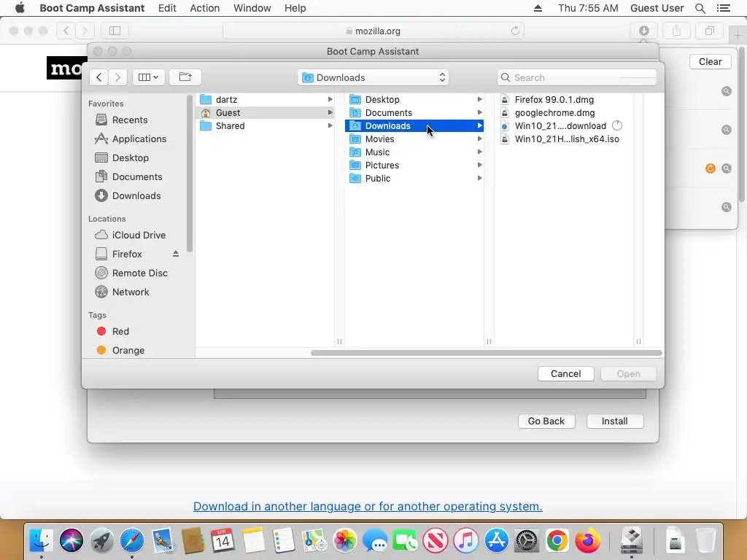Screen dimensions: 747x560
Task: Open Google Chrome from the Dock
Action: pos(557,540)
